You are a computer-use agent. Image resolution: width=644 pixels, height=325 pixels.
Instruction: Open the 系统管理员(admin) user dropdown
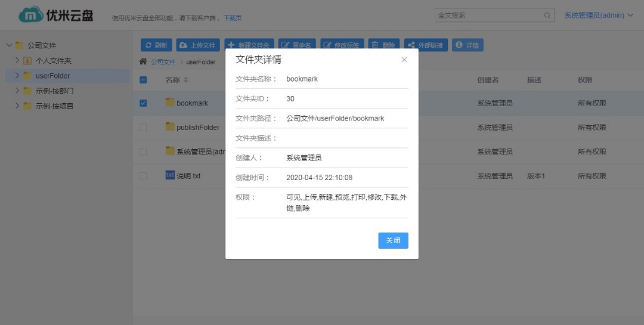(x=599, y=15)
